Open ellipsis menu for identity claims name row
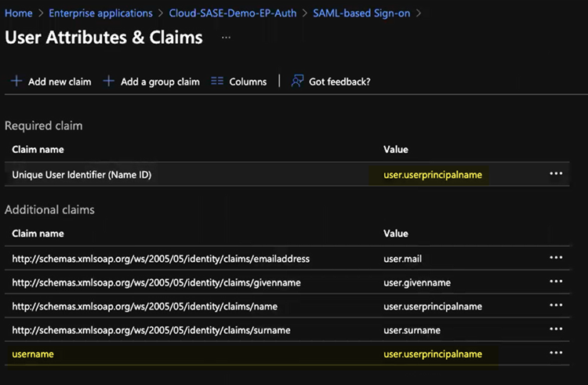 556,306
